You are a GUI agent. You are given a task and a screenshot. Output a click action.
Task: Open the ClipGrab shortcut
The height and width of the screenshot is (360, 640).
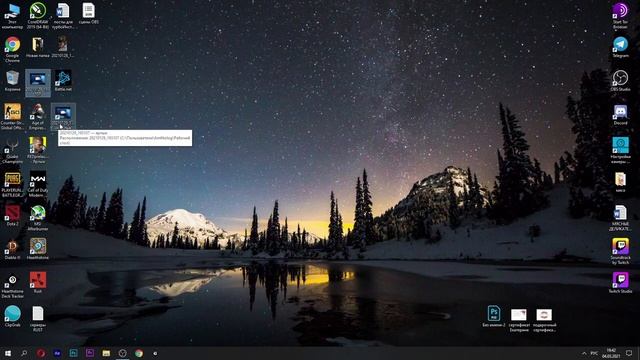(x=12, y=317)
